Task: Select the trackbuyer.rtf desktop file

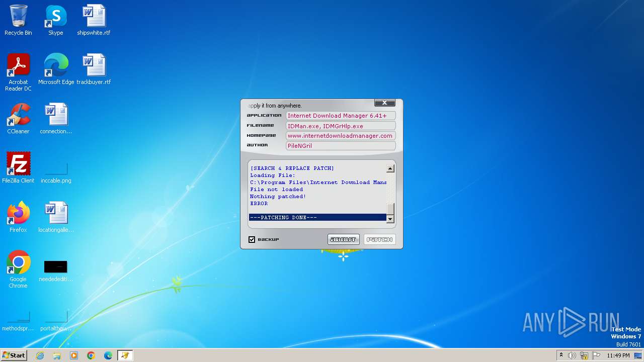Action: [94, 69]
